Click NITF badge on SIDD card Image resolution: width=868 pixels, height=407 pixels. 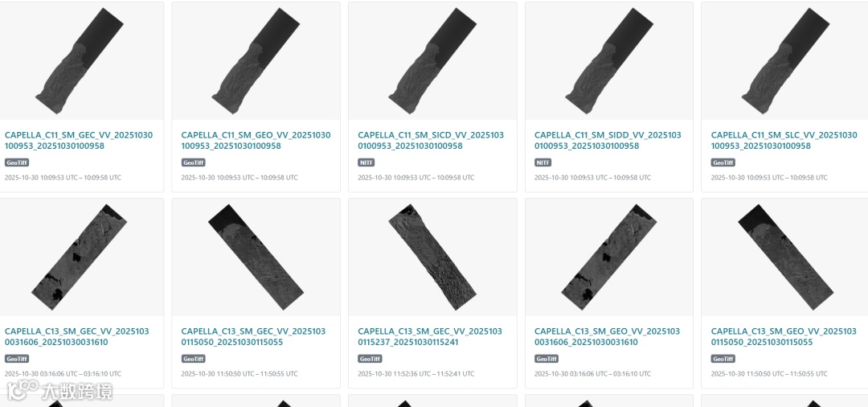pyautogui.click(x=542, y=162)
